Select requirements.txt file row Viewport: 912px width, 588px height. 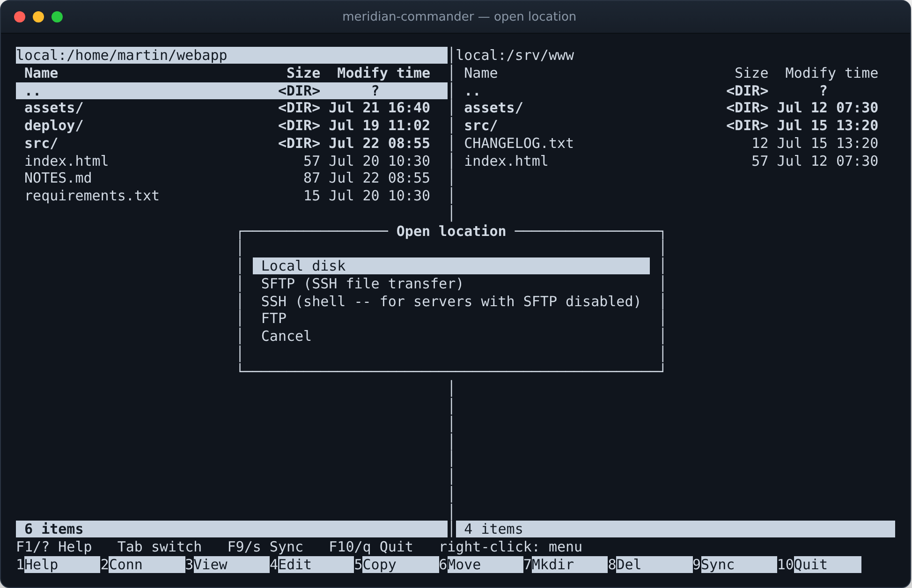[232, 196]
